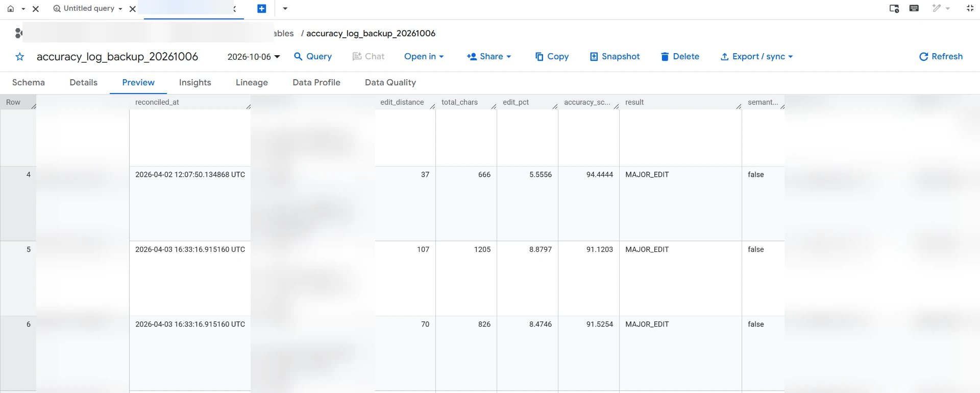Select the Preview tab
Screen dimensions: 980x393
[138, 83]
